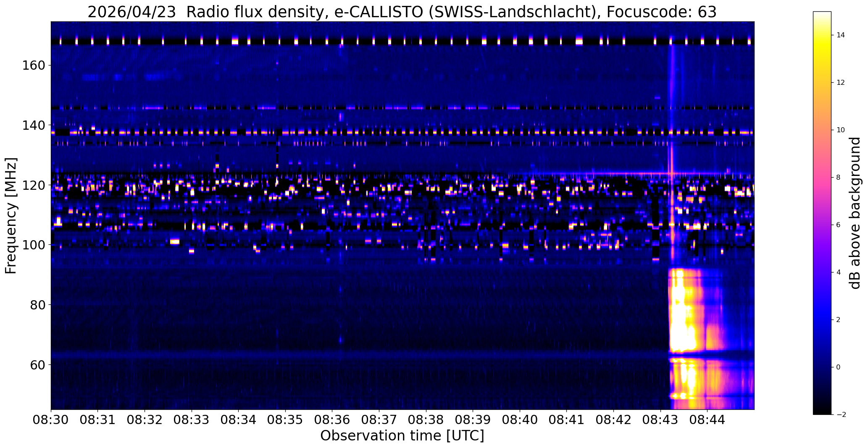Click the plot title with Focuscode 63
This screenshot has width=868, height=448.
pyautogui.click(x=402, y=12)
